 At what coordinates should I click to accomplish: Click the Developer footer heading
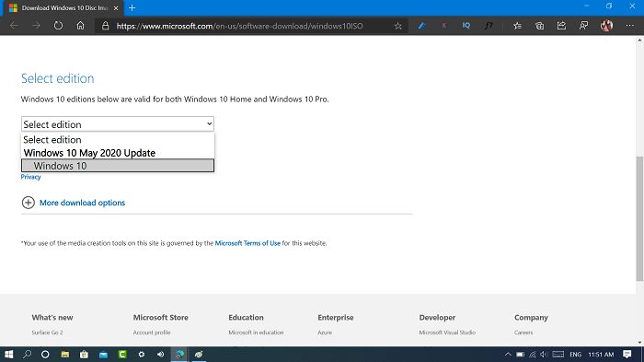[437, 318]
